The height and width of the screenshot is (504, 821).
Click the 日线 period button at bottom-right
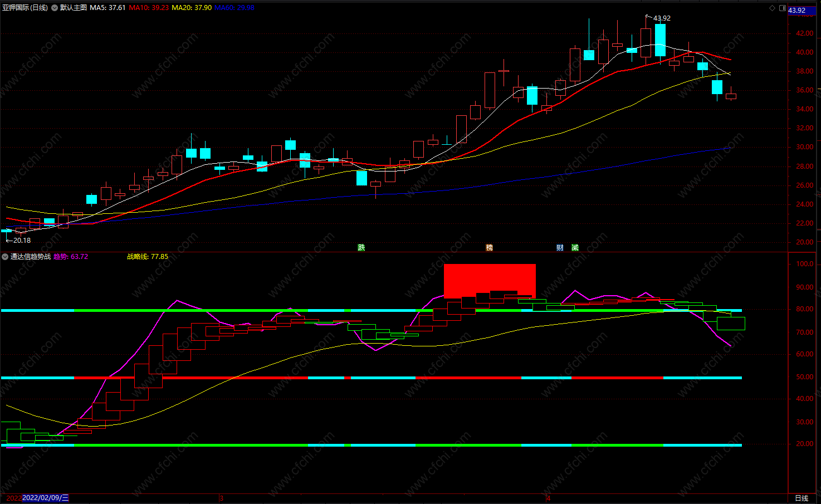[802, 498]
